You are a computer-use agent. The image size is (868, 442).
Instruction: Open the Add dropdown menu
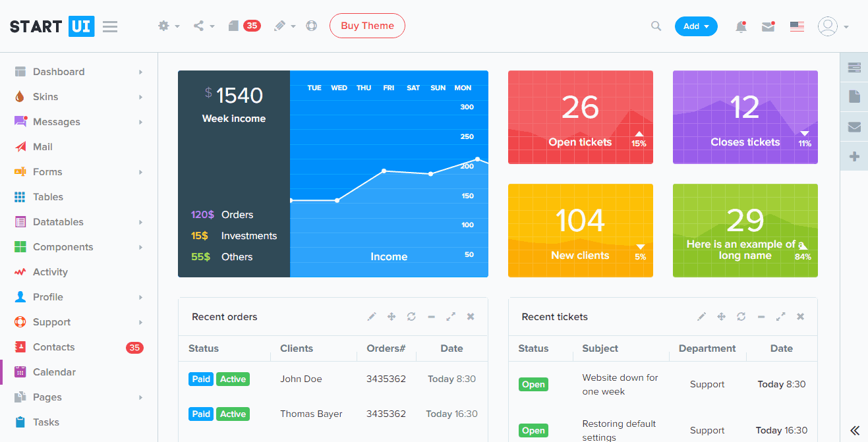696,26
